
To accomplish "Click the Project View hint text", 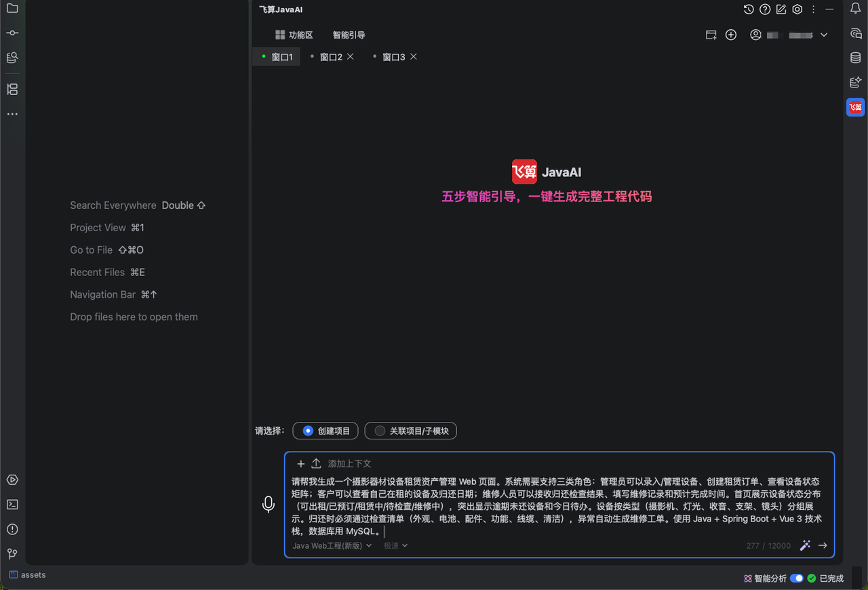I will (x=98, y=228).
